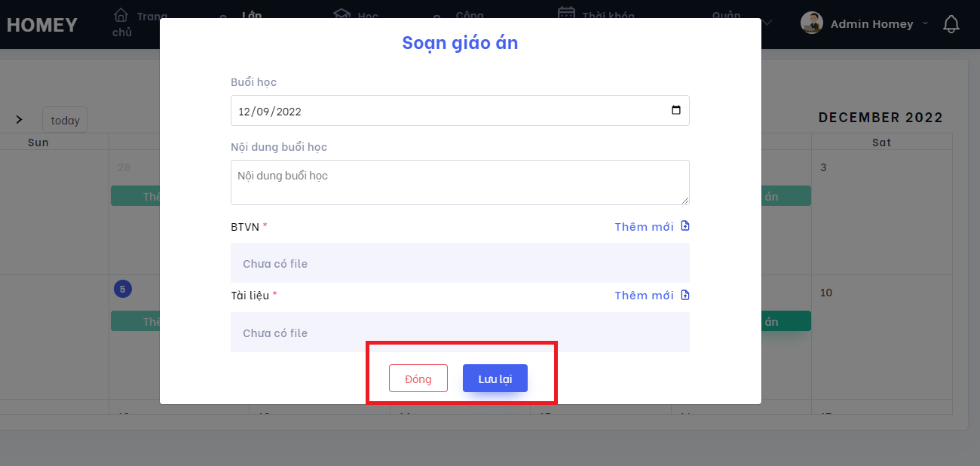Click the file icon beside Tài liệu Thêm mới

tap(683, 295)
